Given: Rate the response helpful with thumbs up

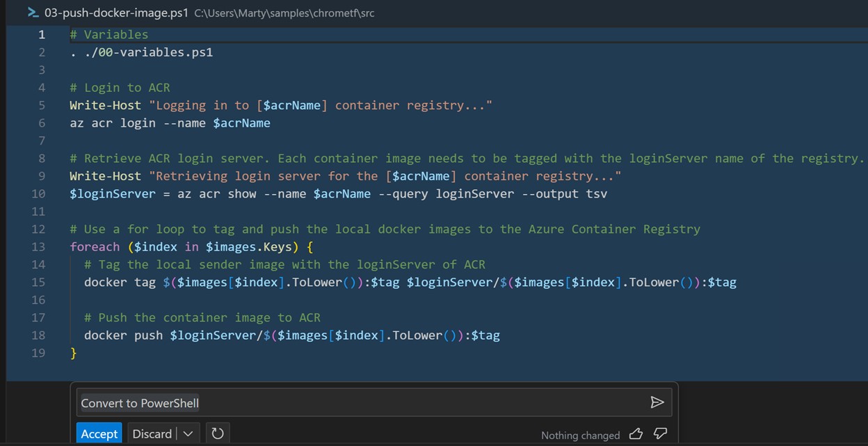Looking at the screenshot, I should tap(635, 433).
